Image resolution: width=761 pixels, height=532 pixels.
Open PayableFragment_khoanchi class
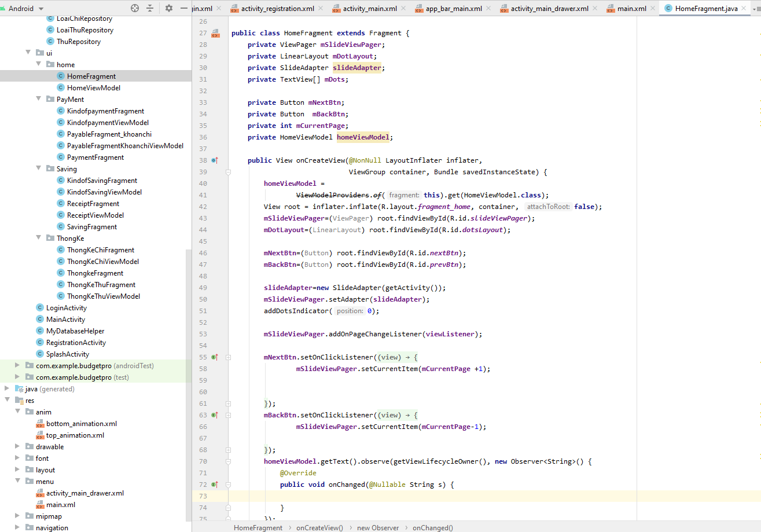109,134
